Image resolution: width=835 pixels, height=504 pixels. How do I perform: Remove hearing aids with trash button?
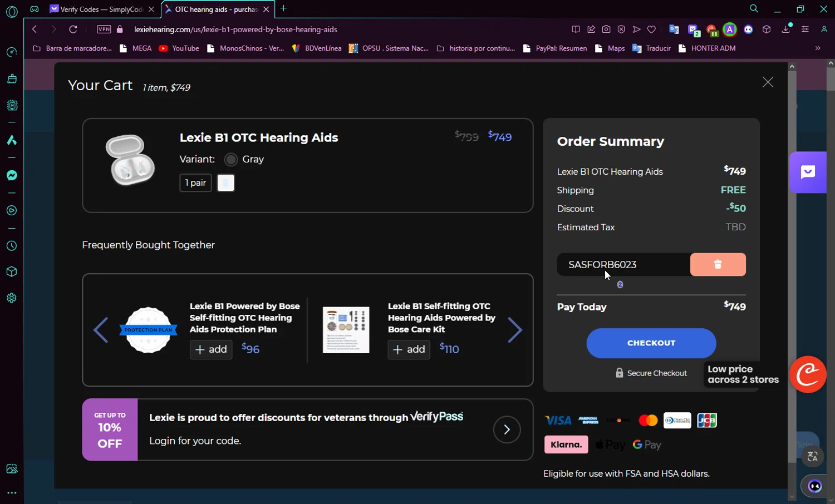(225, 182)
